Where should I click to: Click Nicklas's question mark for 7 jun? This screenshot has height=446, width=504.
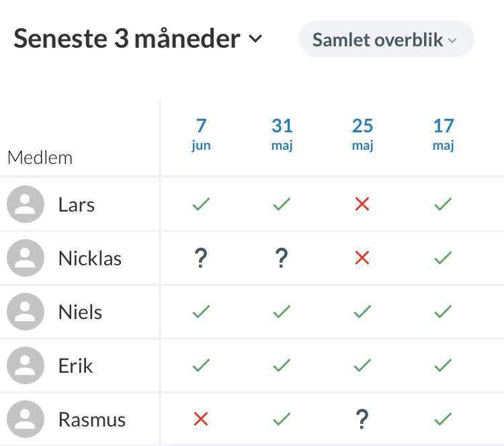(x=201, y=258)
